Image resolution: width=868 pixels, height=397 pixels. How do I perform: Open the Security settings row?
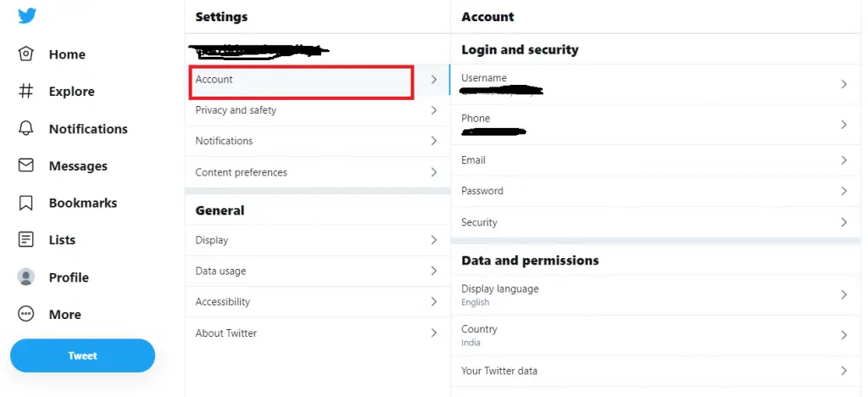[656, 222]
